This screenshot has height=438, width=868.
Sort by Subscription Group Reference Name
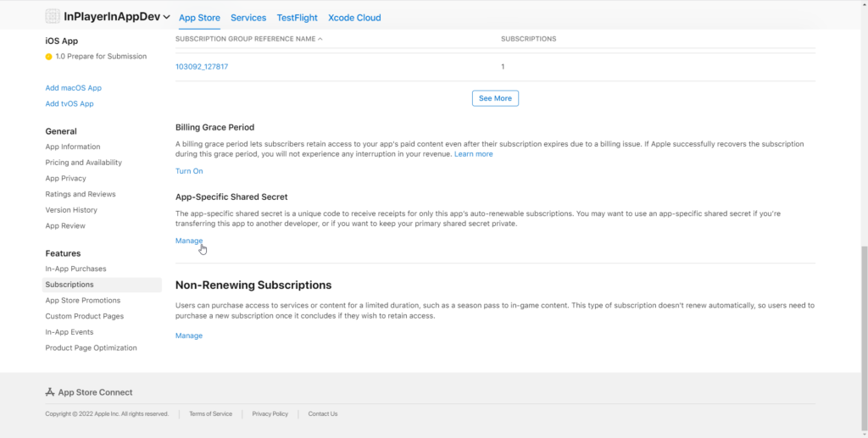coord(249,39)
